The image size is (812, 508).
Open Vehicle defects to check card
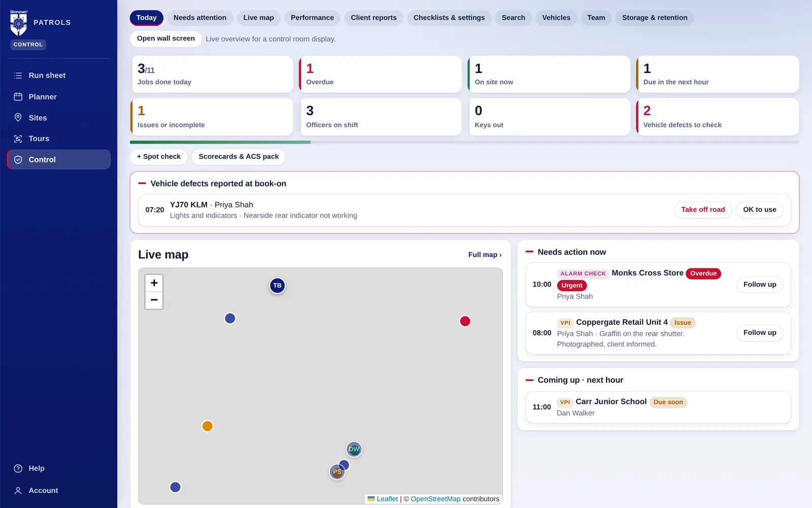pyautogui.click(x=718, y=117)
